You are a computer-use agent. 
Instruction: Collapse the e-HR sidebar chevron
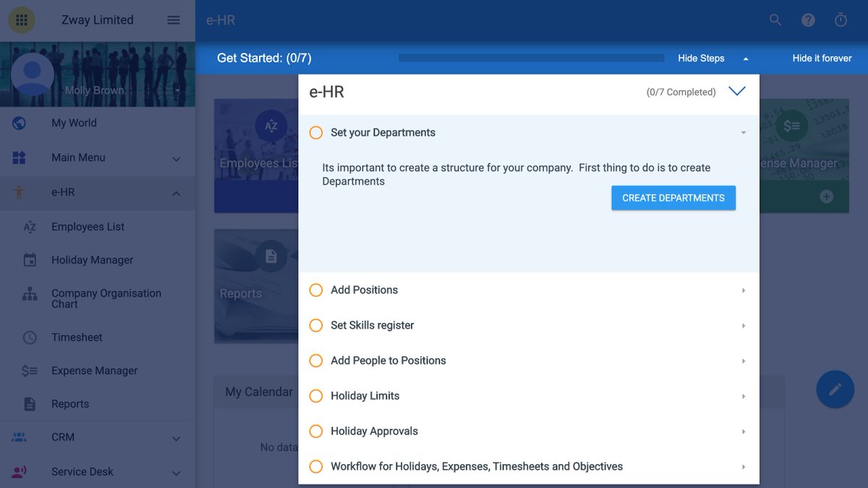pyautogui.click(x=176, y=193)
